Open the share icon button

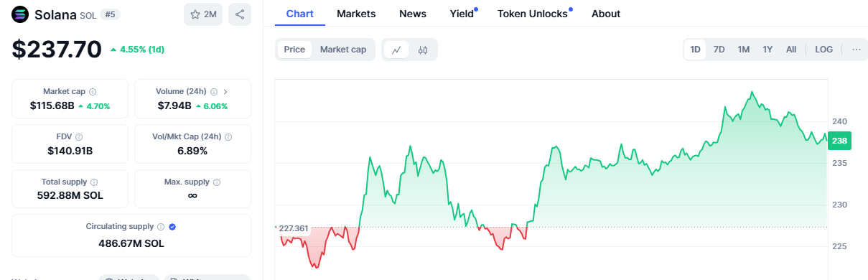pyautogui.click(x=240, y=14)
